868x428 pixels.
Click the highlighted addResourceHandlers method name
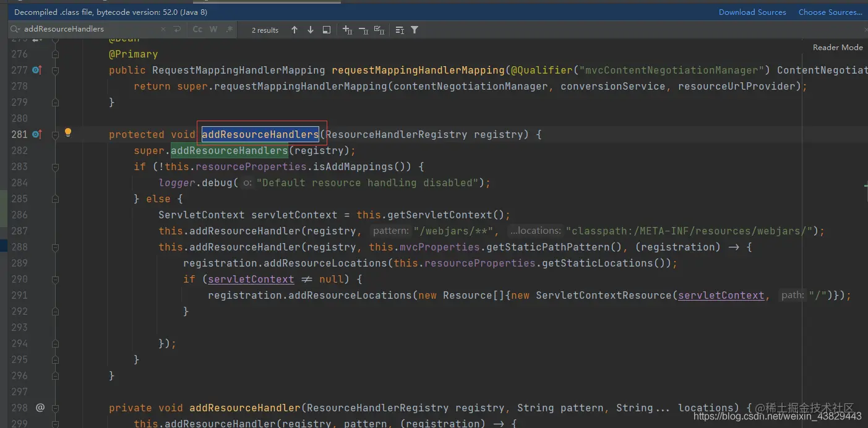click(x=260, y=134)
